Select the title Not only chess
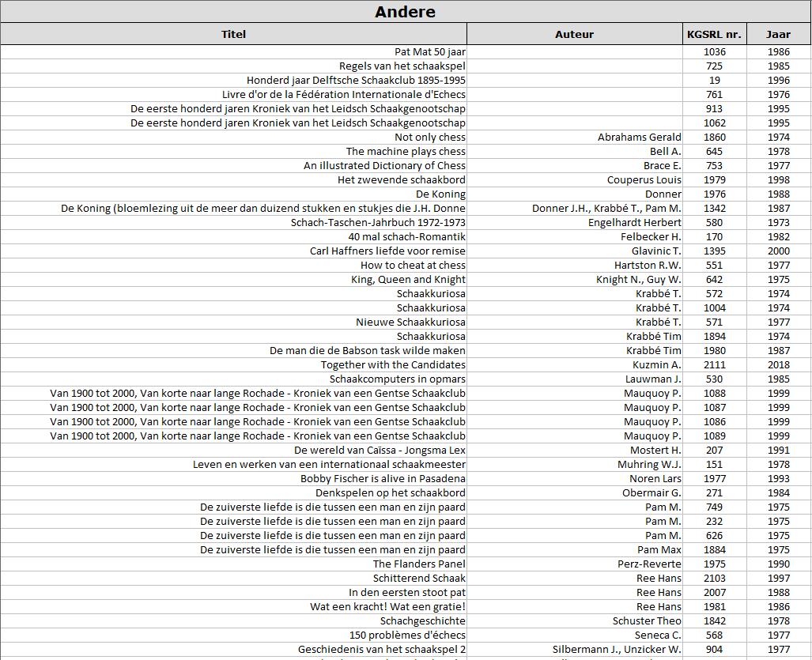The image size is (812, 660). pos(430,138)
